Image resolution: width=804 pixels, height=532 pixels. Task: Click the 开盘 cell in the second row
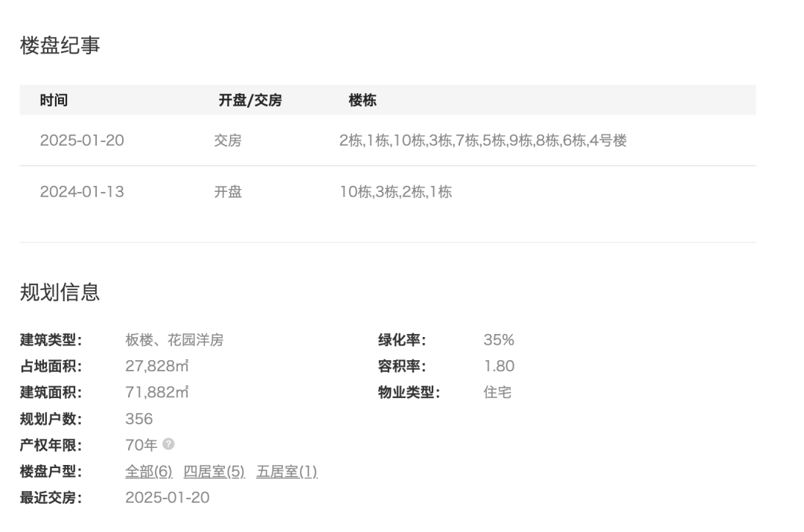click(x=228, y=193)
